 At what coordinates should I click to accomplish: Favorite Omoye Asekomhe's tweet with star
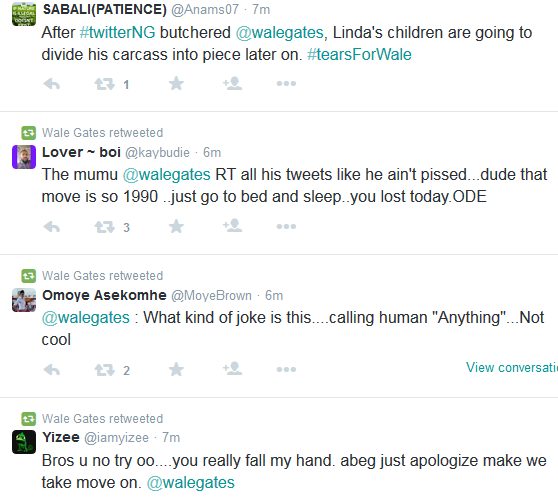click(x=176, y=369)
